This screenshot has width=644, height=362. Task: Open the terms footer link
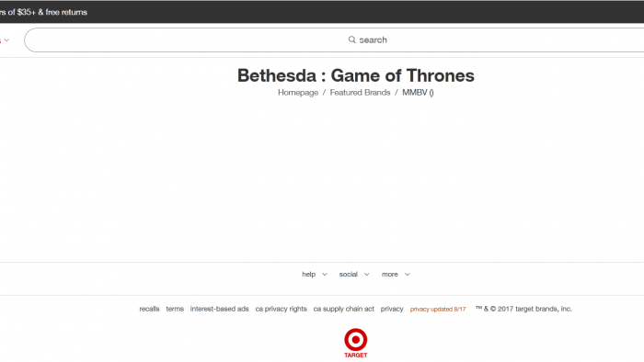(x=175, y=309)
